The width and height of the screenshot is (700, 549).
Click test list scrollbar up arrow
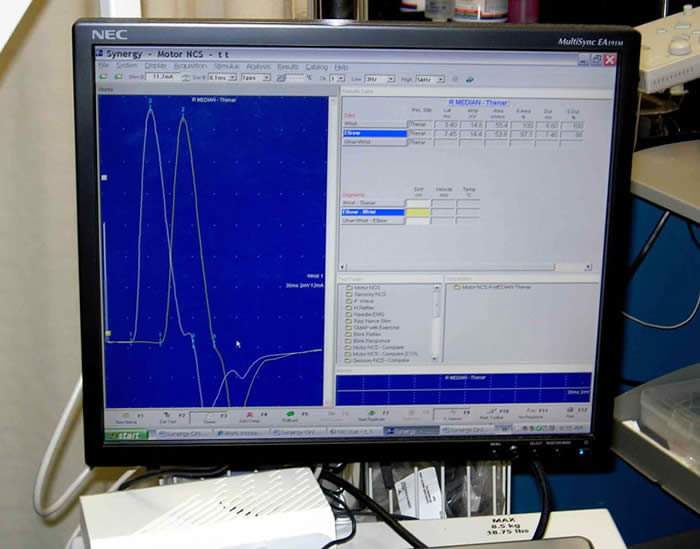click(436, 288)
